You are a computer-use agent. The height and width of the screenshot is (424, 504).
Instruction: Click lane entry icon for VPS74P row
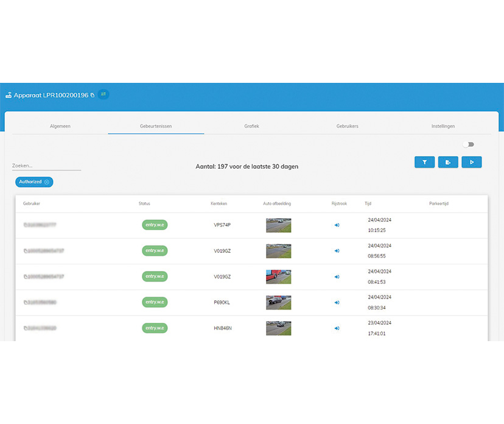point(337,225)
